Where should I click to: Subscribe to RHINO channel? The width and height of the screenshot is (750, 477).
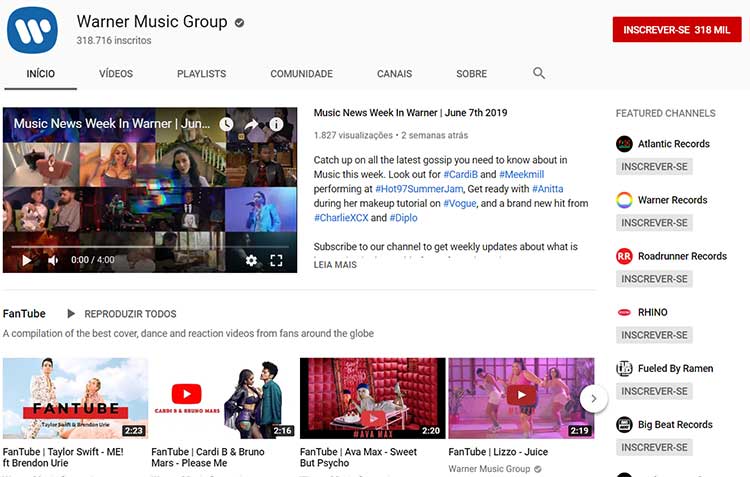(654, 335)
